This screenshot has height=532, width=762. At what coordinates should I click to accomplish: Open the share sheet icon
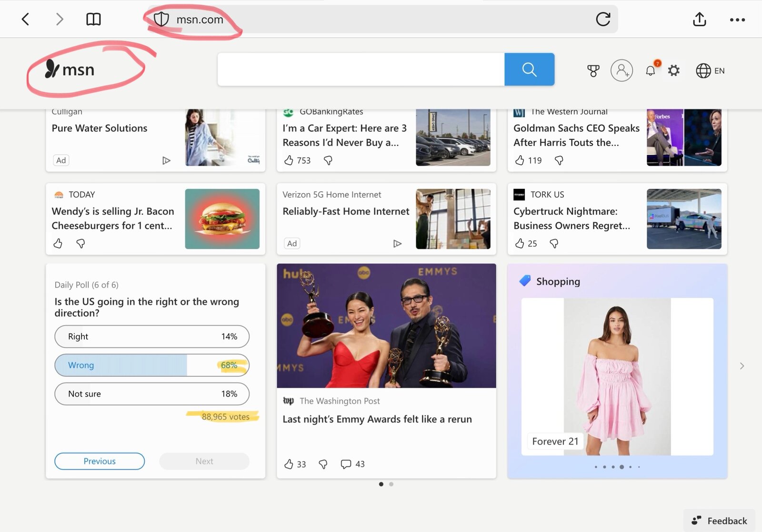tap(699, 19)
